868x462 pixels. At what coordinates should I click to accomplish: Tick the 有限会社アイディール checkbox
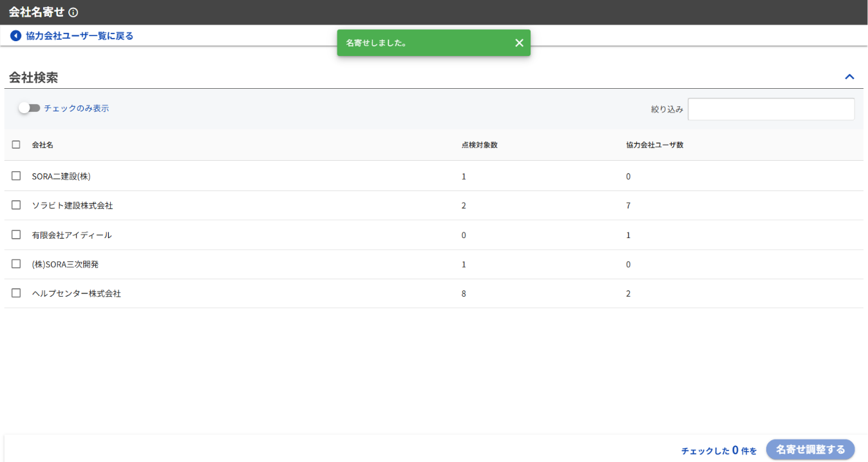point(16,235)
